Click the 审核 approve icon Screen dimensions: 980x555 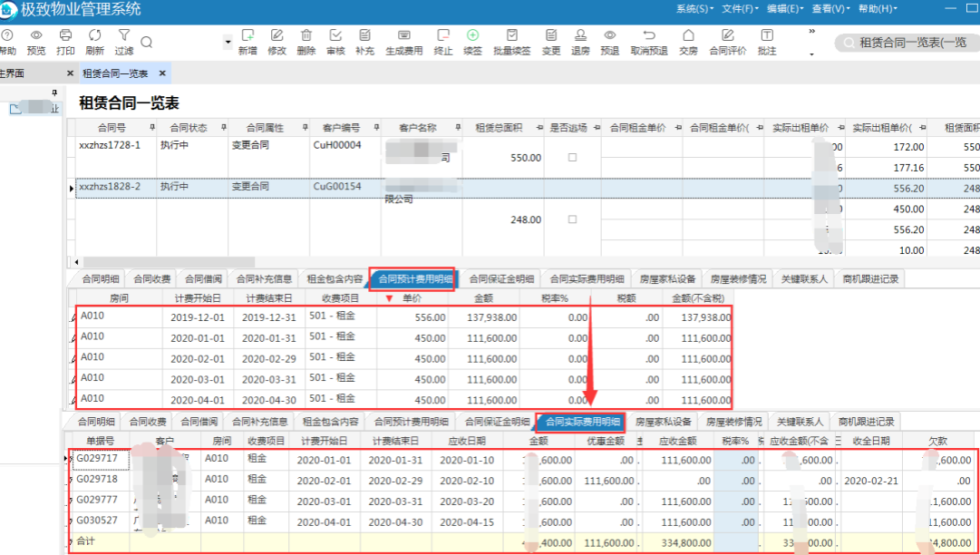click(335, 42)
